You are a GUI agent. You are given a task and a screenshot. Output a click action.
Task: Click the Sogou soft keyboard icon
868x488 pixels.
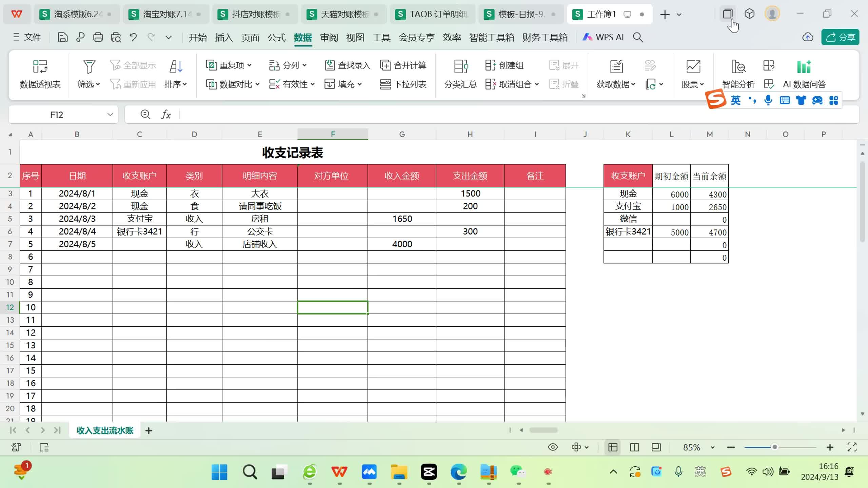coord(785,100)
